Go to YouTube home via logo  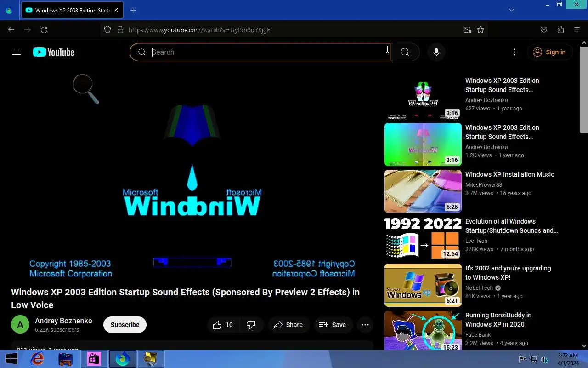click(x=54, y=52)
